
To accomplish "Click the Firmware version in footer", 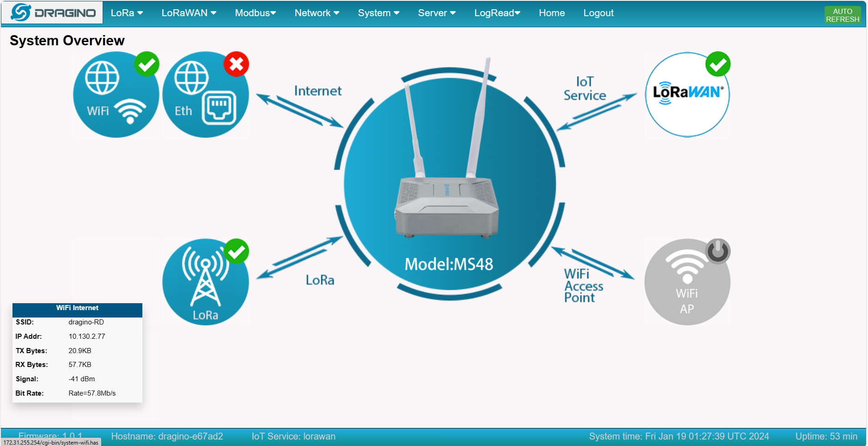I will click(x=50, y=435).
